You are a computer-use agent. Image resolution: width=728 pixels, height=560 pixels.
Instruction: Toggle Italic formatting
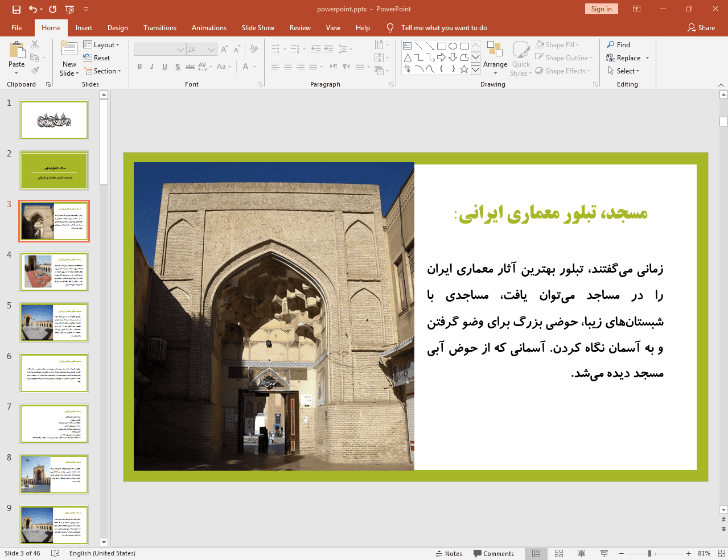click(152, 67)
